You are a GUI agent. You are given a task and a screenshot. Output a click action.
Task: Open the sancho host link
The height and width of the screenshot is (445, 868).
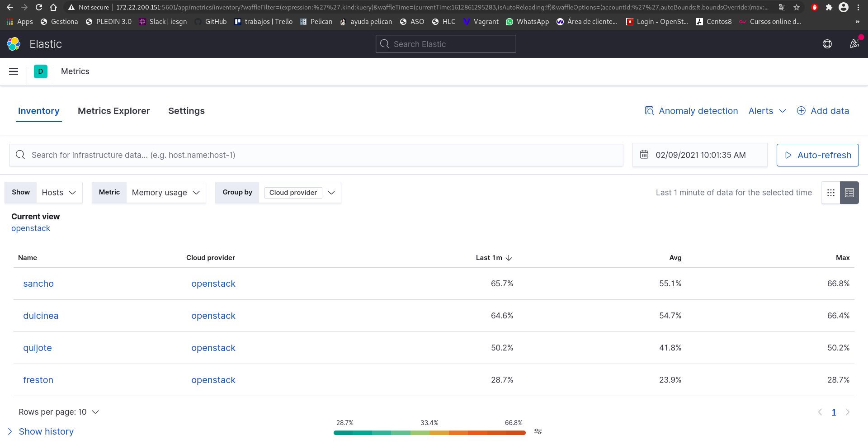click(x=38, y=284)
